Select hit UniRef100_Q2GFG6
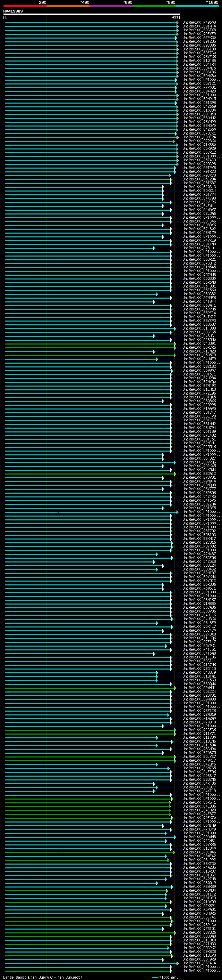222x980 pixels. pos(199,730)
